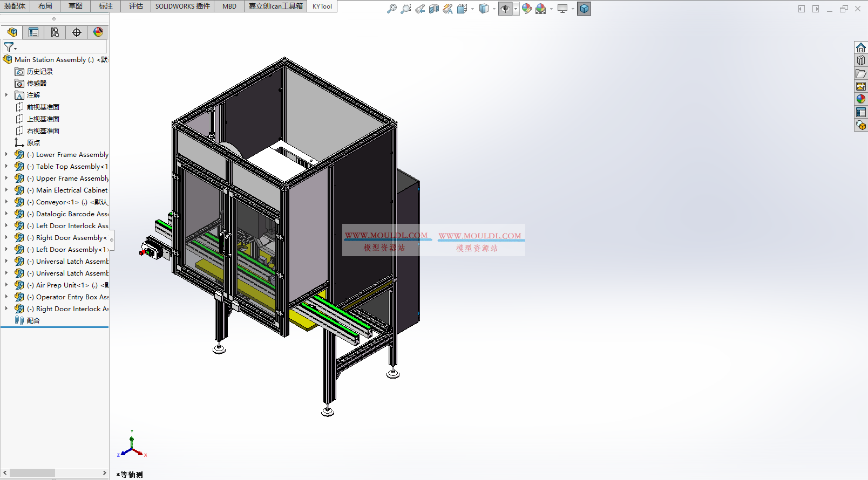
Task: Open the Edit Appearance icon
Action: point(527,9)
